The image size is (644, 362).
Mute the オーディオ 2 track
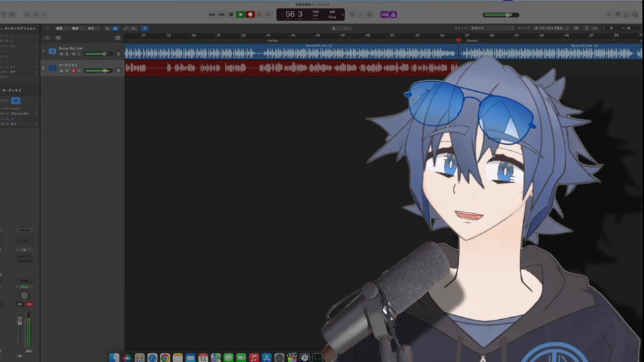click(62, 70)
